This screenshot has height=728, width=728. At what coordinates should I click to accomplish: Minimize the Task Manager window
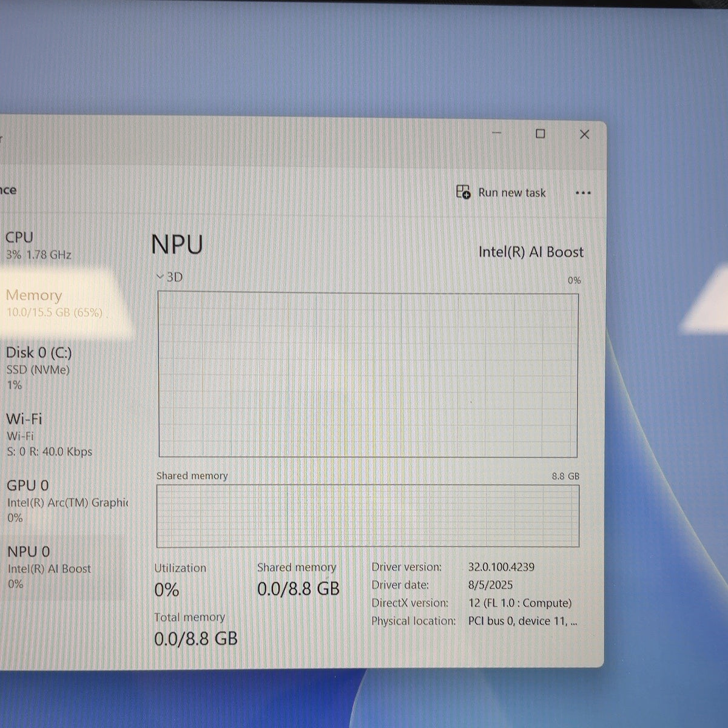pos(496,133)
